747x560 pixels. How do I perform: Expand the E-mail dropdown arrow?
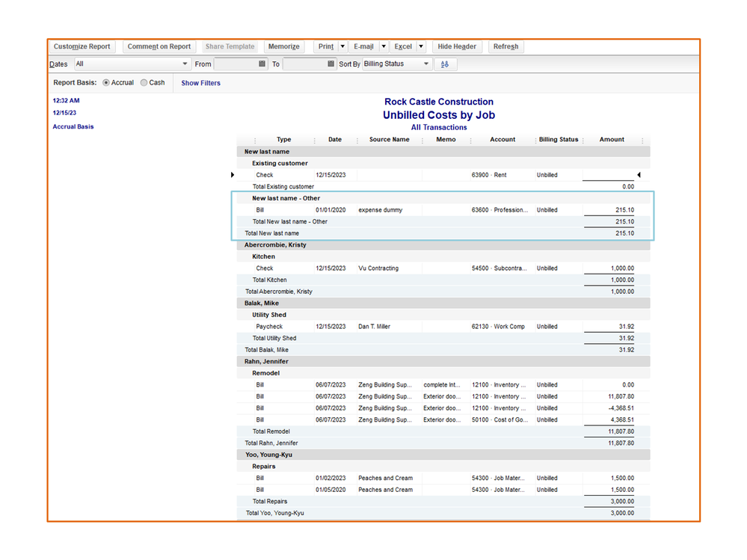click(x=384, y=46)
